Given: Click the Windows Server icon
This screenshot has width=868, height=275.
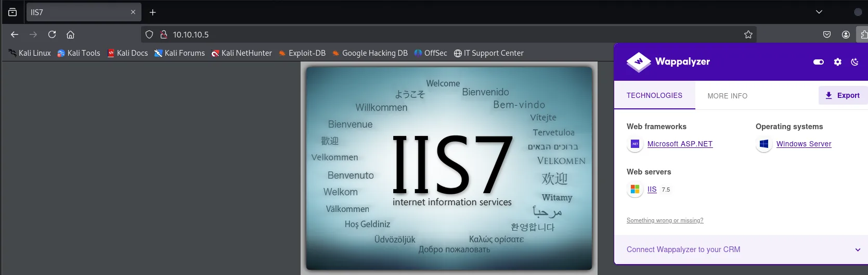Looking at the screenshot, I should click(x=764, y=144).
